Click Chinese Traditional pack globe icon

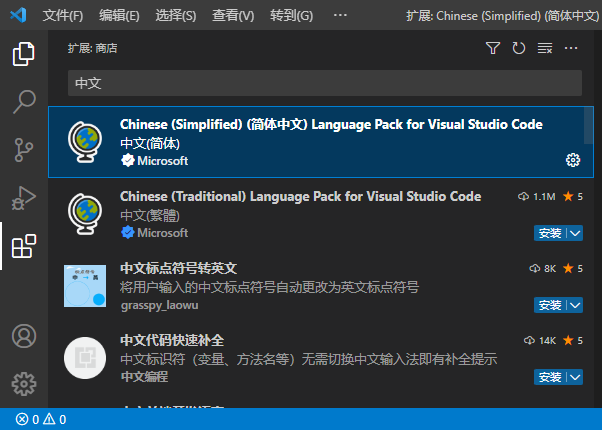(x=85, y=214)
